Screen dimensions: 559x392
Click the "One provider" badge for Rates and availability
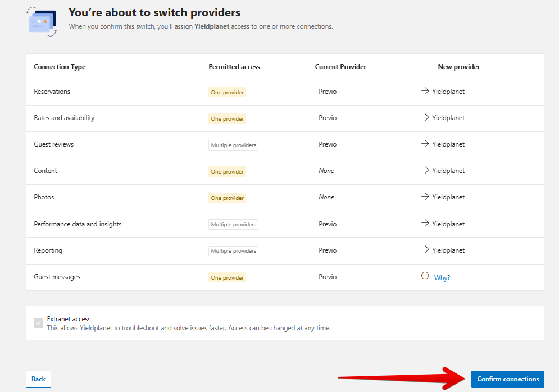(x=227, y=118)
